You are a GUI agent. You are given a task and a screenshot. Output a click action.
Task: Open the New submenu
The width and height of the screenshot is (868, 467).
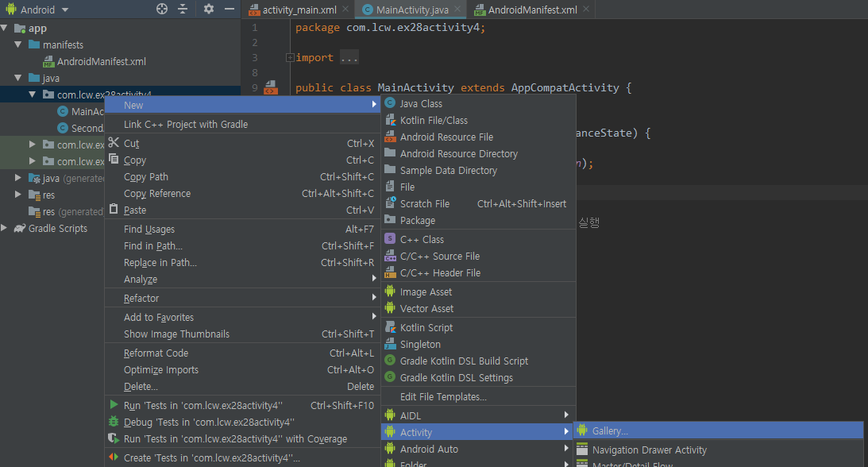coord(242,105)
